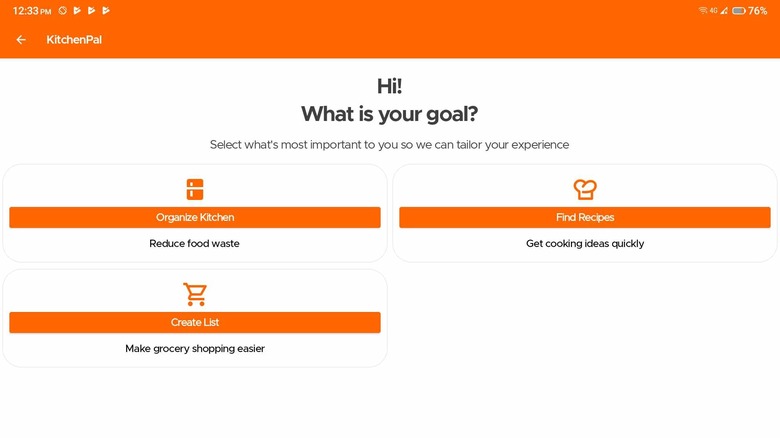Screen dimensions: 780x438
Task: Tap the Wi-Fi status icon
Action: (x=703, y=10)
